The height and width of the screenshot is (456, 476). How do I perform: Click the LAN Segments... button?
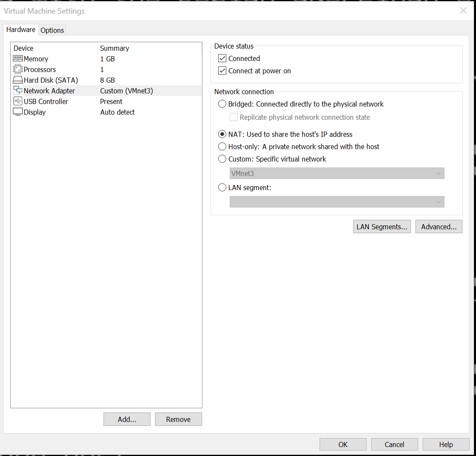(382, 227)
